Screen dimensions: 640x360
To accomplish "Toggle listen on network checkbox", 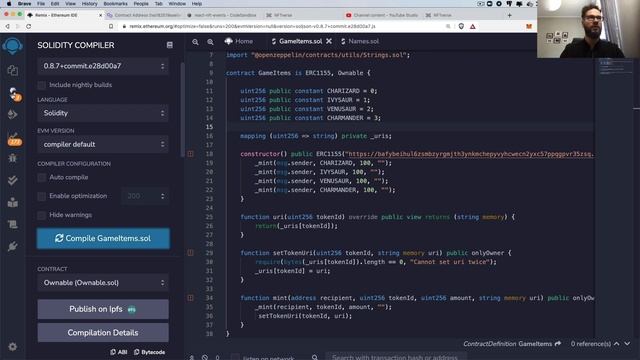I will coord(235,357).
